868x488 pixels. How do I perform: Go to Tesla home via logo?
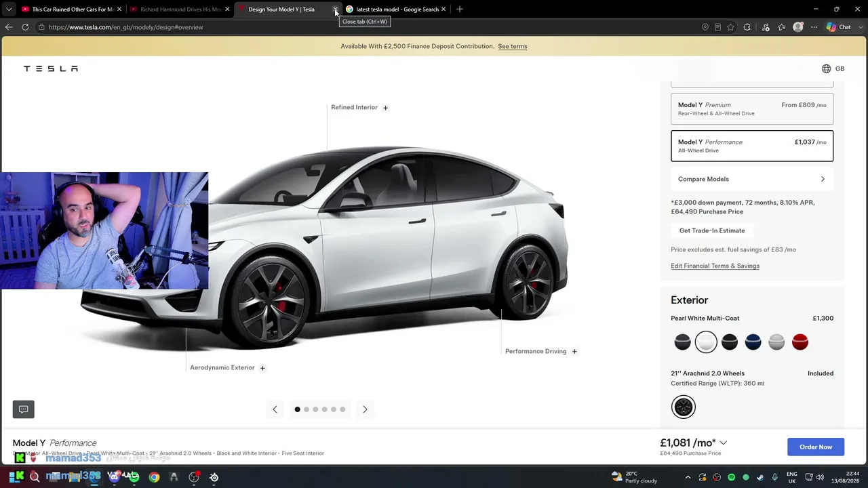pyautogui.click(x=51, y=68)
